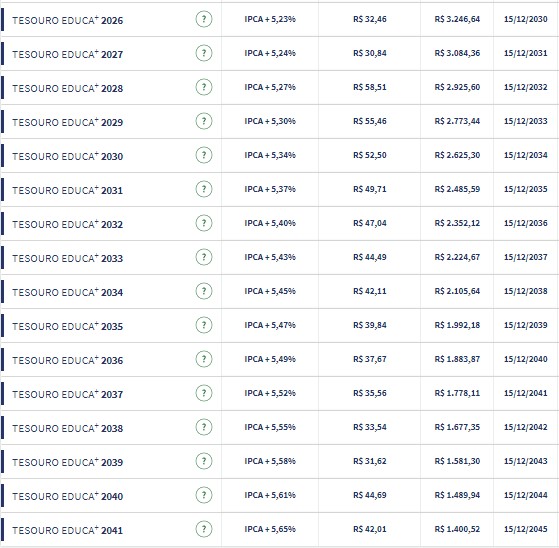Click the 15/12/2045 maturity date
The width and height of the screenshot is (559, 548).
[525, 529]
